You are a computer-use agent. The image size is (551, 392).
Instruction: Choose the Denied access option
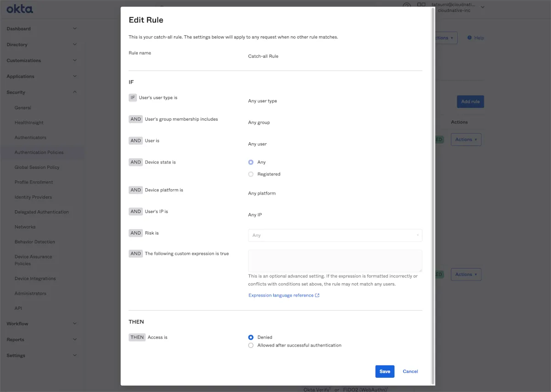[x=251, y=337]
